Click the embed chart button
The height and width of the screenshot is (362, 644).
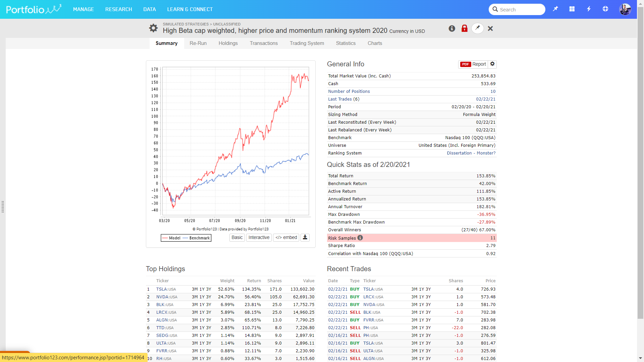[x=286, y=237]
